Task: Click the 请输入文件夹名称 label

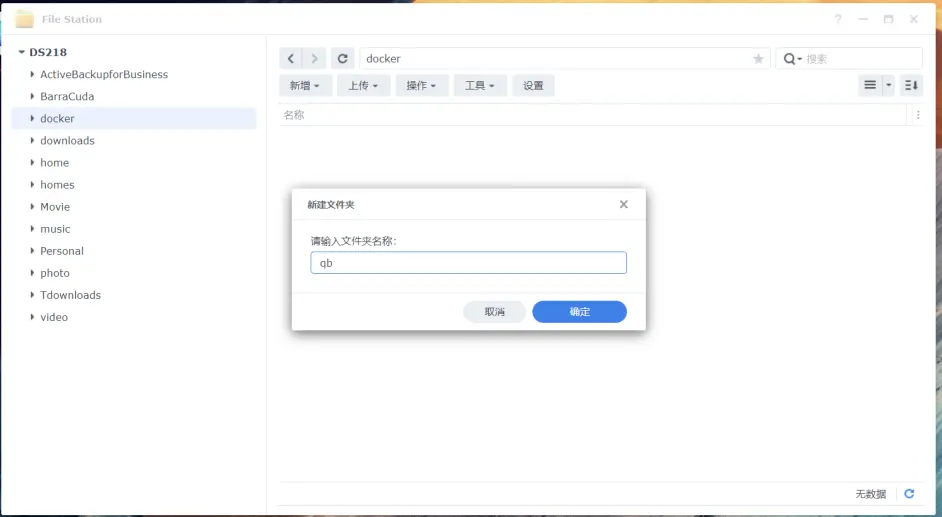Action: (x=354, y=241)
